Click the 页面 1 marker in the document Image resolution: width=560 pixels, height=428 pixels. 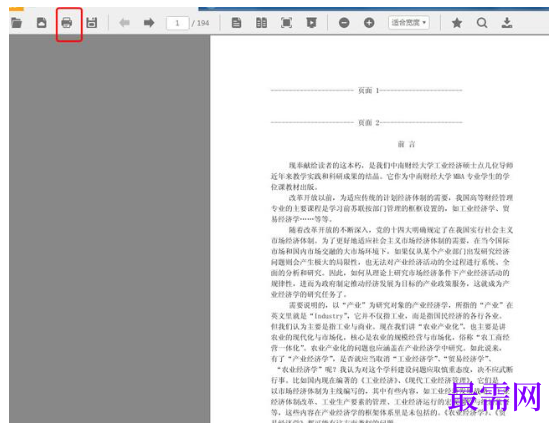point(368,90)
